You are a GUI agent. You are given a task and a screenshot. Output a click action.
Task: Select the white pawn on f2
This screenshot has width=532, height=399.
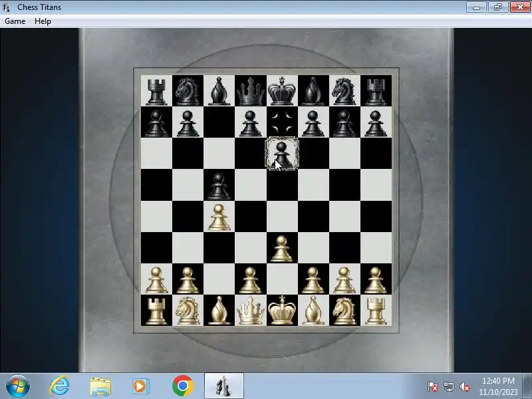[313, 280]
